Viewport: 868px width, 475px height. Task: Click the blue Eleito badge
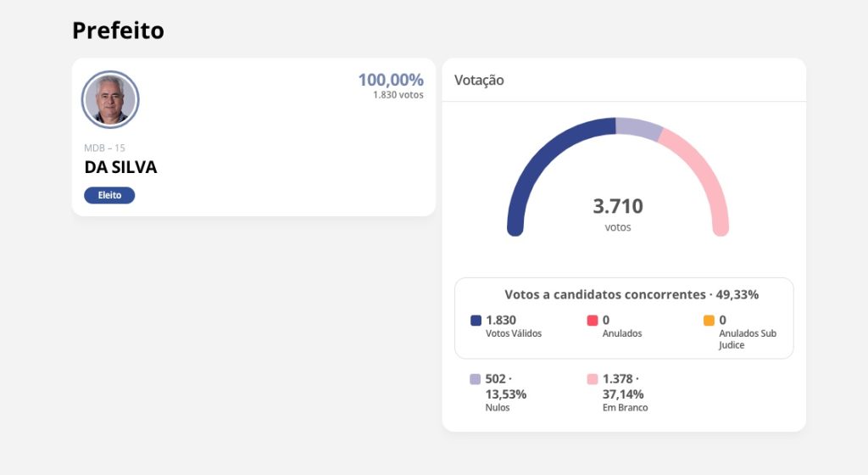(x=109, y=195)
